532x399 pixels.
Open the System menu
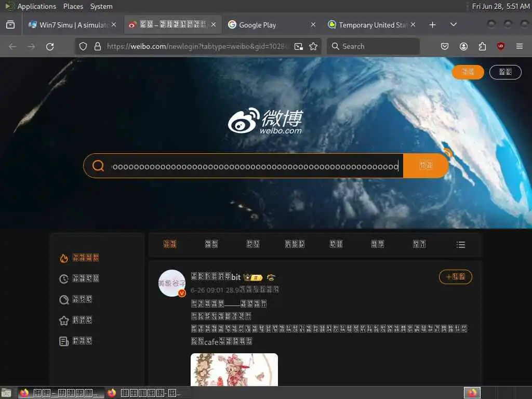101,6
